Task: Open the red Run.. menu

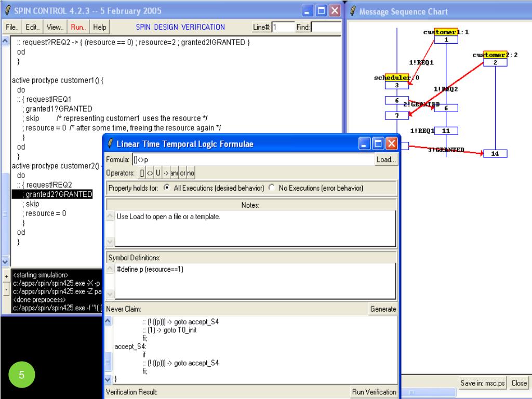Action: click(78, 27)
